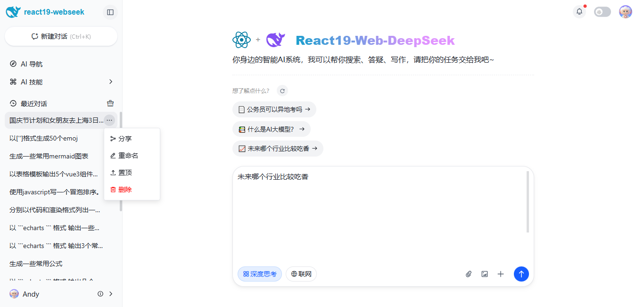Image resolution: width=644 pixels, height=307 pixels.
Task: Click the react19-webseek sidebar title
Action: 54,12
